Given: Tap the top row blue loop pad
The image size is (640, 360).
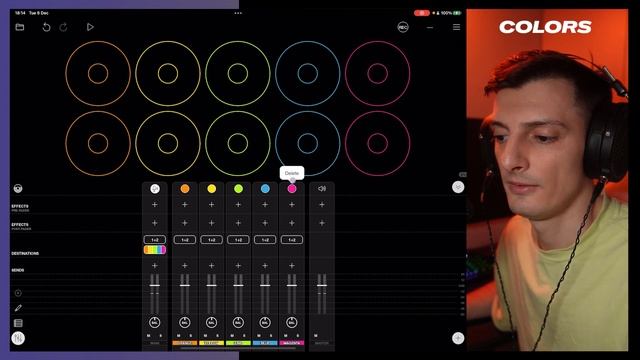Looking at the screenshot, I should [308, 73].
